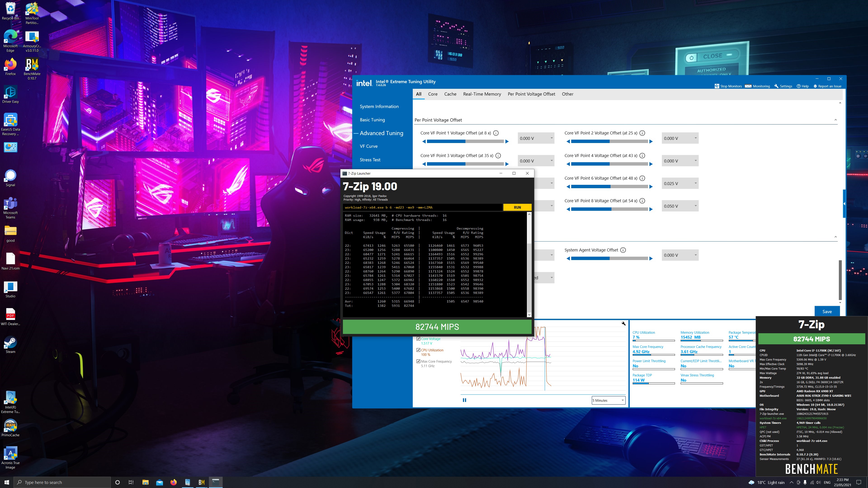Image resolution: width=868 pixels, height=488 pixels.
Task: Open MiniTool Partition desktop icon
Action: (x=32, y=13)
